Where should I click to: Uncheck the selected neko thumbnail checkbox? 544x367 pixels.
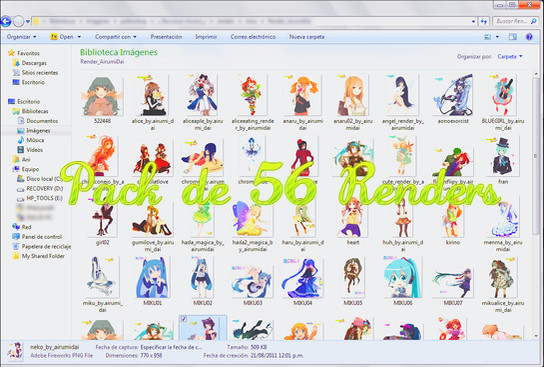pyautogui.click(x=184, y=319)
